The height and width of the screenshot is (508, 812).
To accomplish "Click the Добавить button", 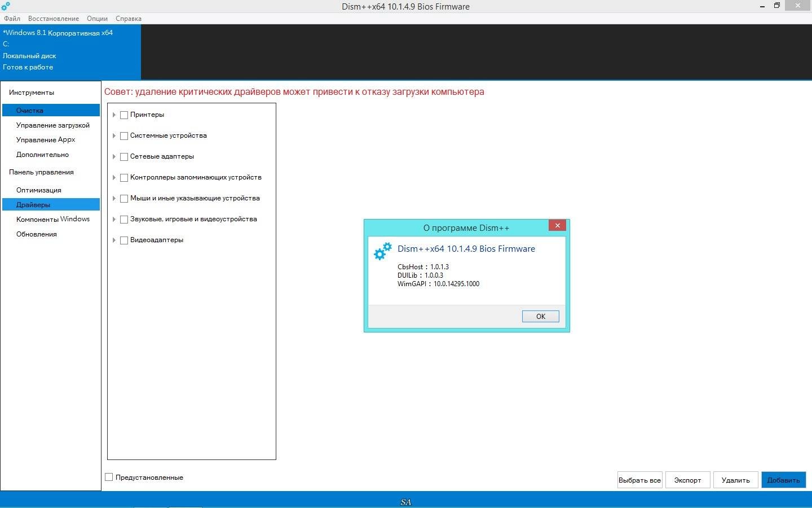I will tap(783, 480).
